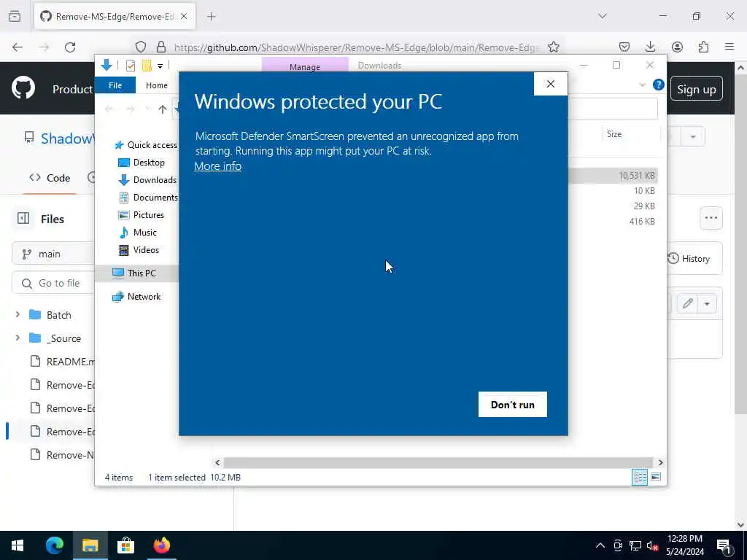Expand the _Source folder in file tree
The image size is (747, 560).
(x=18, y=338)
